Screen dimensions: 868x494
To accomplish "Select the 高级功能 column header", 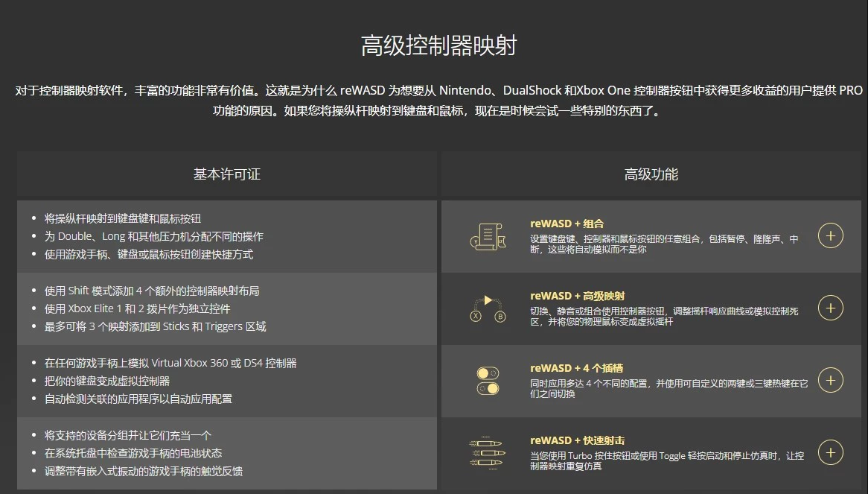I will 651,174.
